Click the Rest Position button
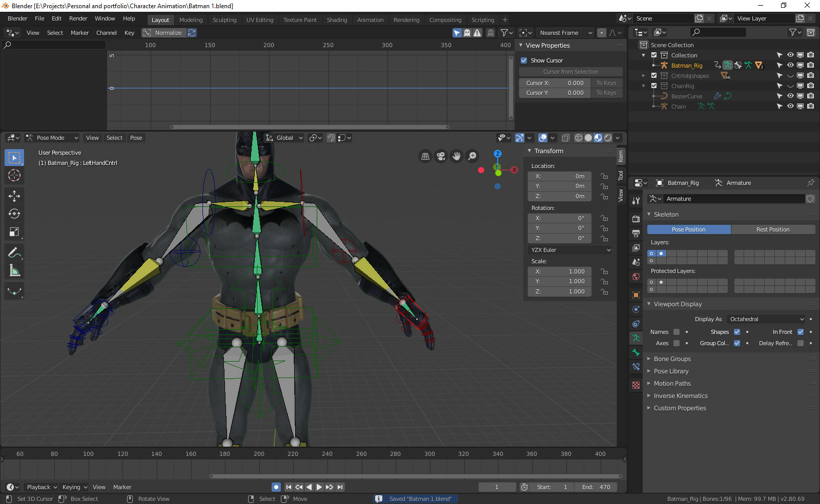 click(773, 229)
